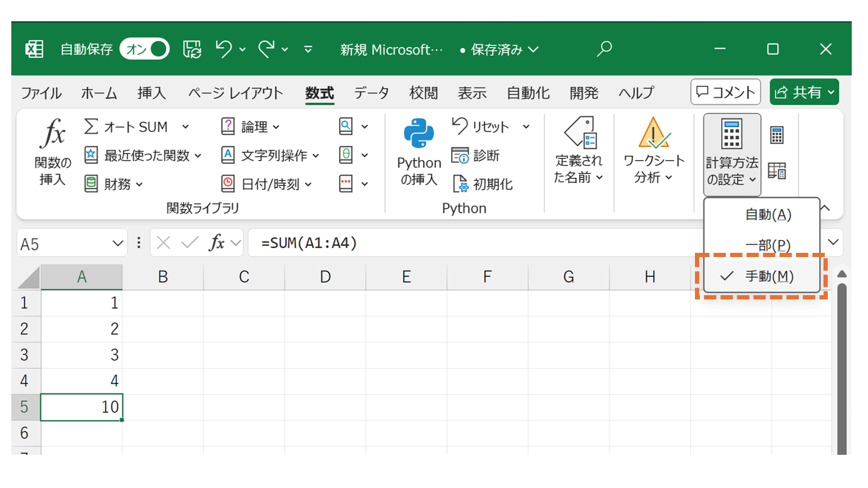The height and width of the screenshot is (488, 868).
Task: Click the vertical scrollbar thumb
Action: click(841, 369)
